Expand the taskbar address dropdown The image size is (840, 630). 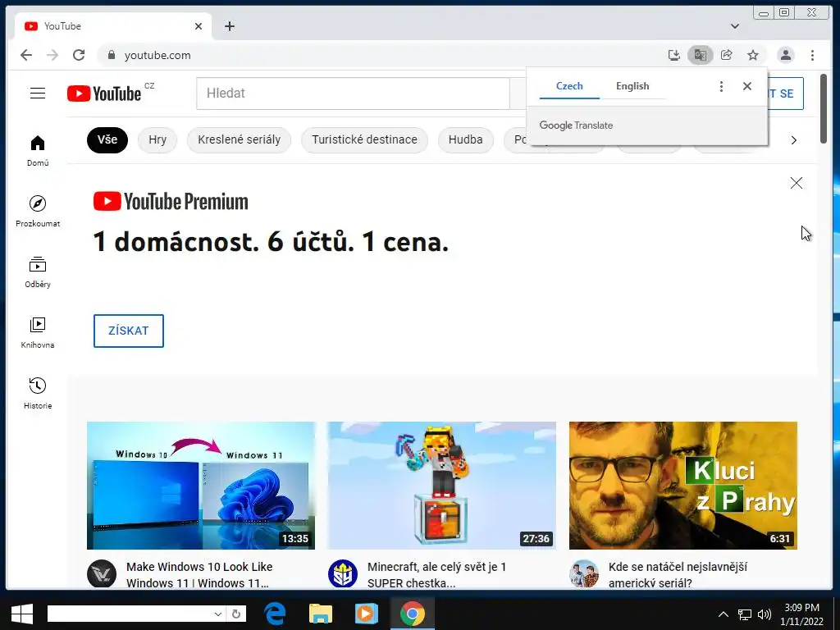(218, 614)
